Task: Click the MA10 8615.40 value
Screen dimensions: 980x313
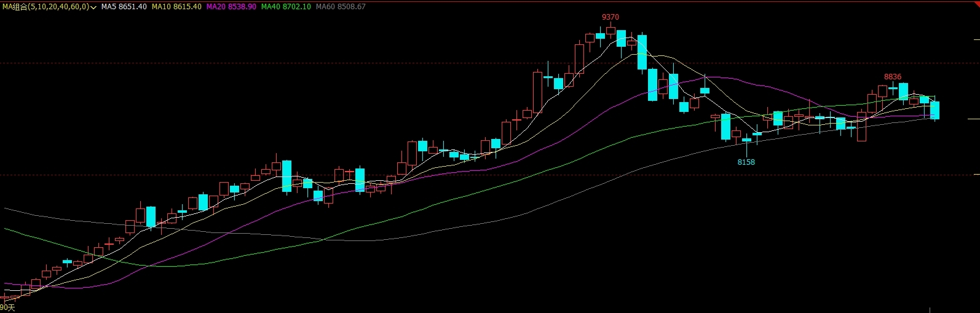Action: click(x=176, y=7)
